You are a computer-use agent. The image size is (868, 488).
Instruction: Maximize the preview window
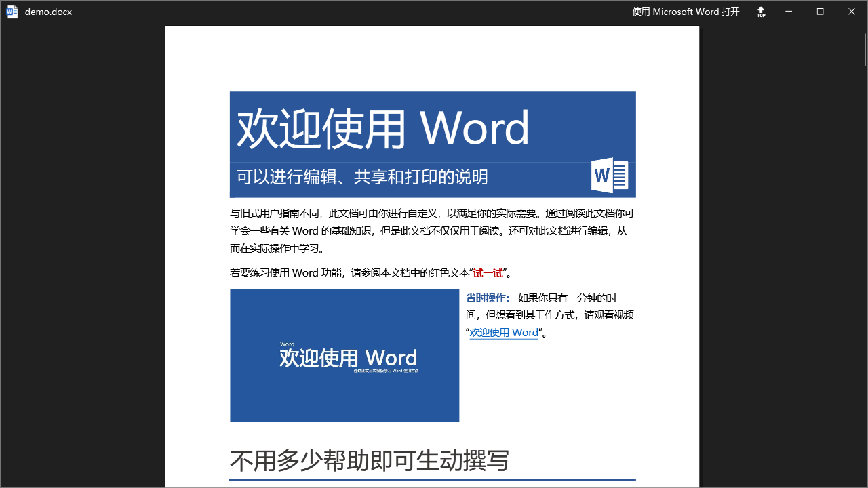[x=820, y=12]
